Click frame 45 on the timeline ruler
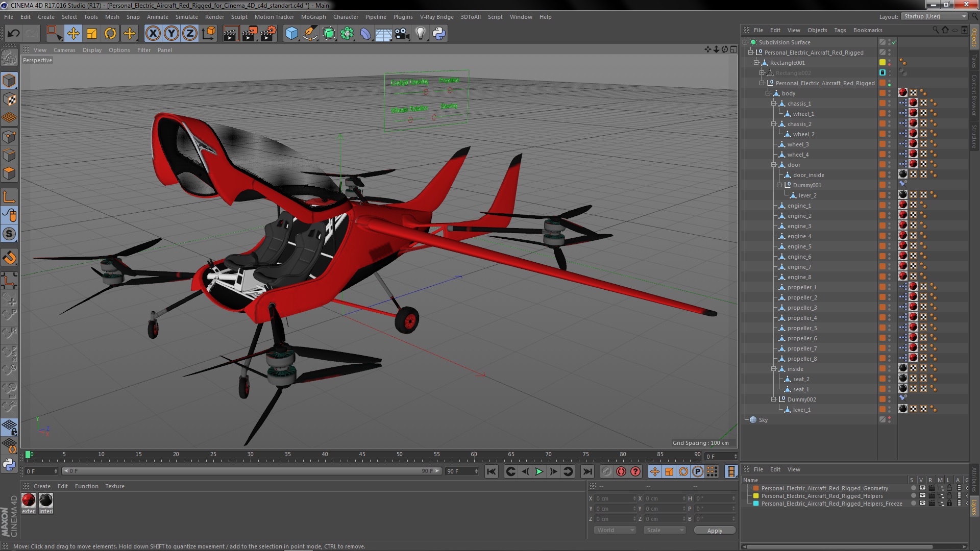 [362, 454]
